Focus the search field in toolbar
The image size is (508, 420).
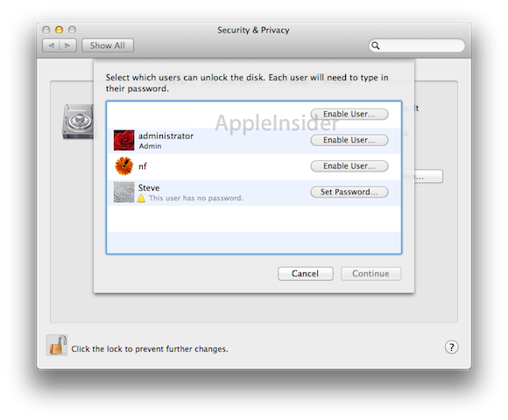[417, 45]
